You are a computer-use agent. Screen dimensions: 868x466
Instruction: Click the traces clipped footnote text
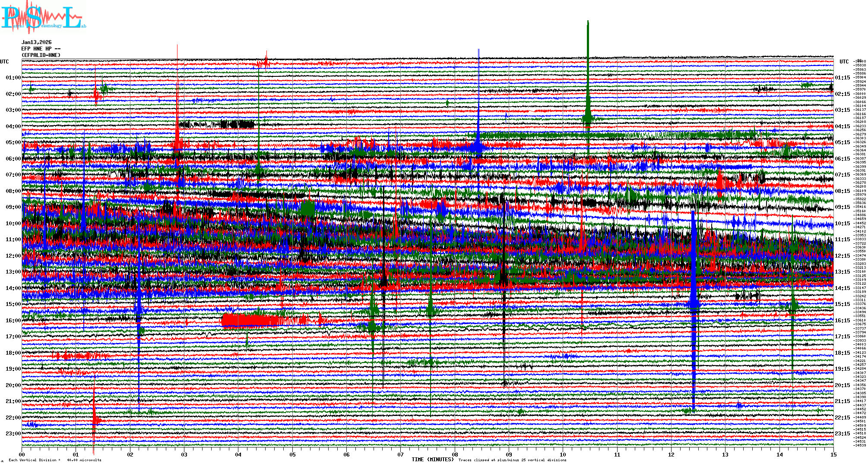(x=512, y=460)
